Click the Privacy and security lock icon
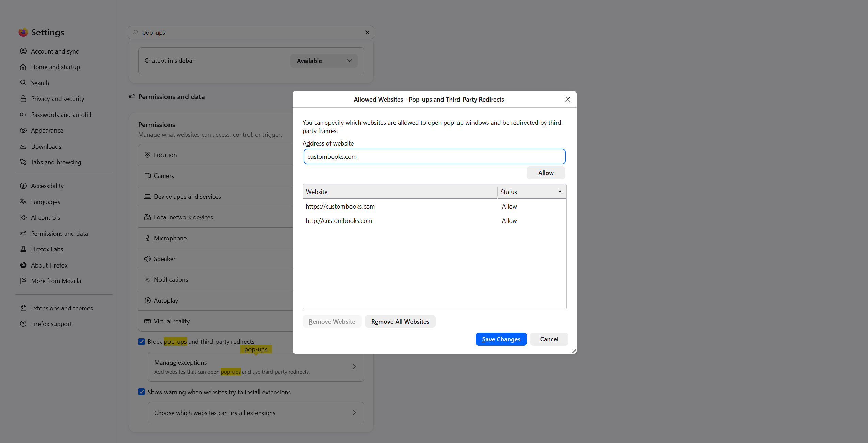868x443 pixels. pyautogui.click(x=23, y=99)
